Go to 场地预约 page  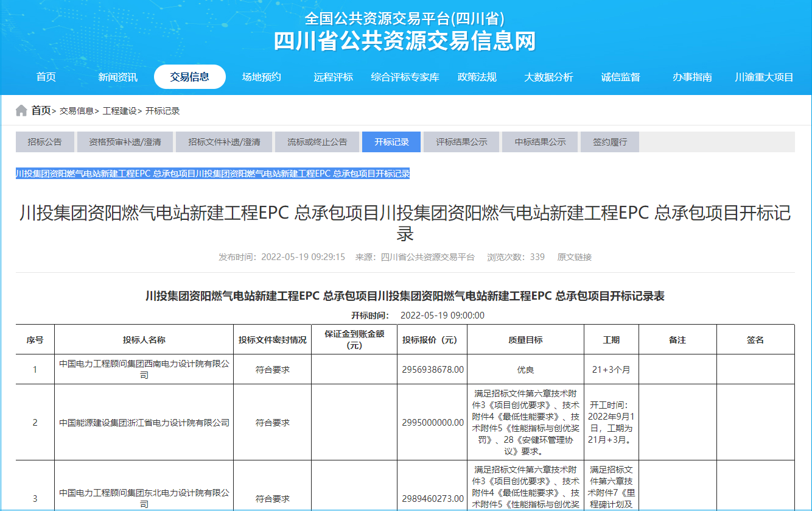coord(261,77)
